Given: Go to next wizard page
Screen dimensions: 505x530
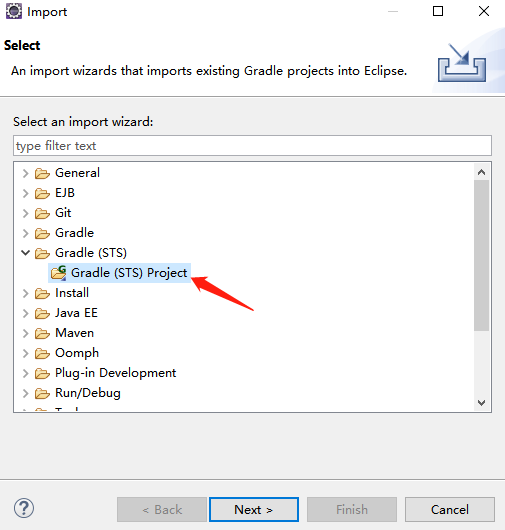Looking at the screenshot, I should [x=254, y=509].
